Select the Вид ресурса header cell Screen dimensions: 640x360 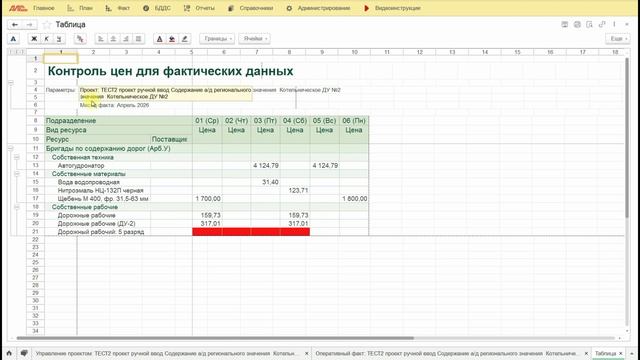118,130
